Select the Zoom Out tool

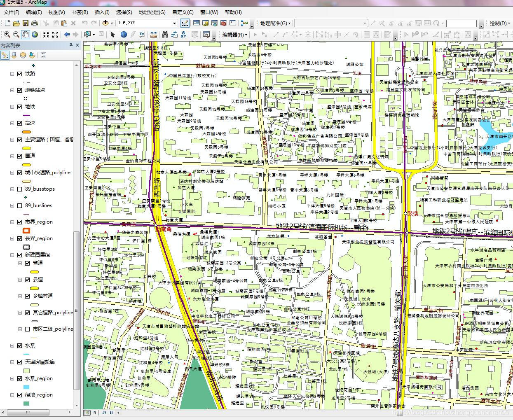pos(16,35)
